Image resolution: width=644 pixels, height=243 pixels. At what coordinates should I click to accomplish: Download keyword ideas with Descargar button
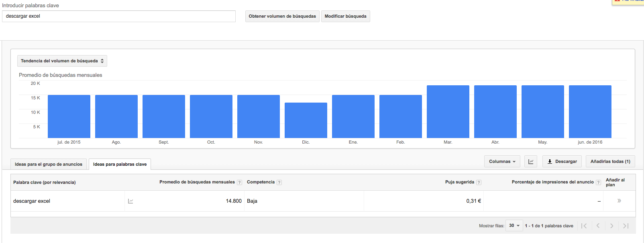[x=562, y=161]
